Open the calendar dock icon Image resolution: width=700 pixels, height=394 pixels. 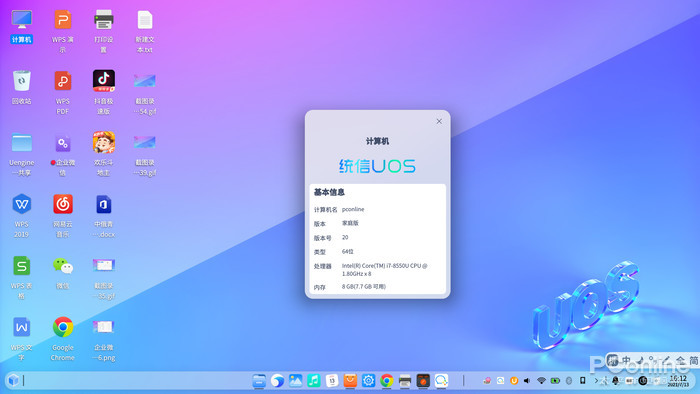[332, 381]
